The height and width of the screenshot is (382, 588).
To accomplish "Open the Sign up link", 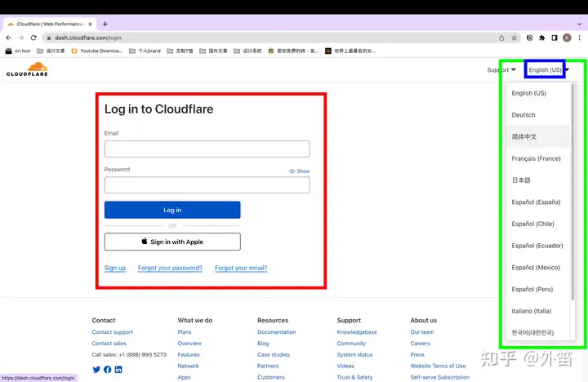I will coord(115,268).
